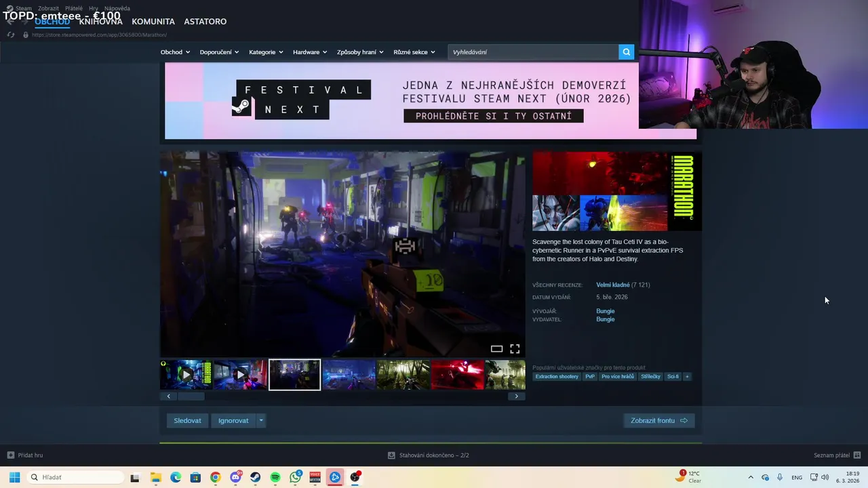Viewport: 868px width, 488px height.
Task: Open the arrow dropdown next to Ignorovat
Action: click(260, 421)
